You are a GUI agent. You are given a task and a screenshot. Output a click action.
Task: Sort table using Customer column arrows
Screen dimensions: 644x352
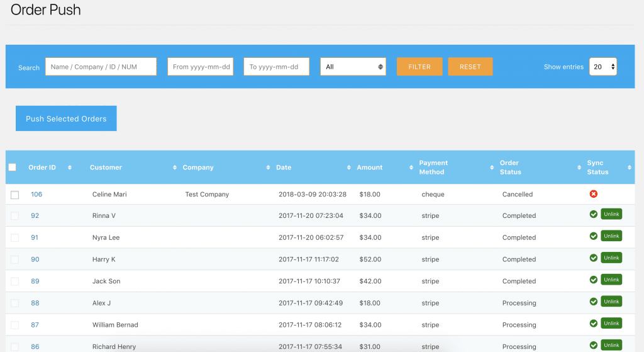[175, 167]
